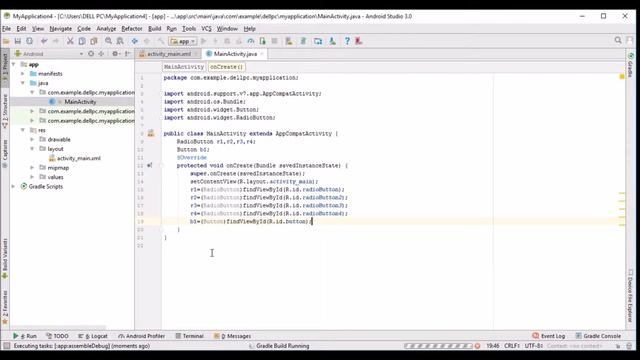The width and height of the screenshot is (640, 360).
Task: Collapse the layout folder arrow
Action: tap(32, 149)
